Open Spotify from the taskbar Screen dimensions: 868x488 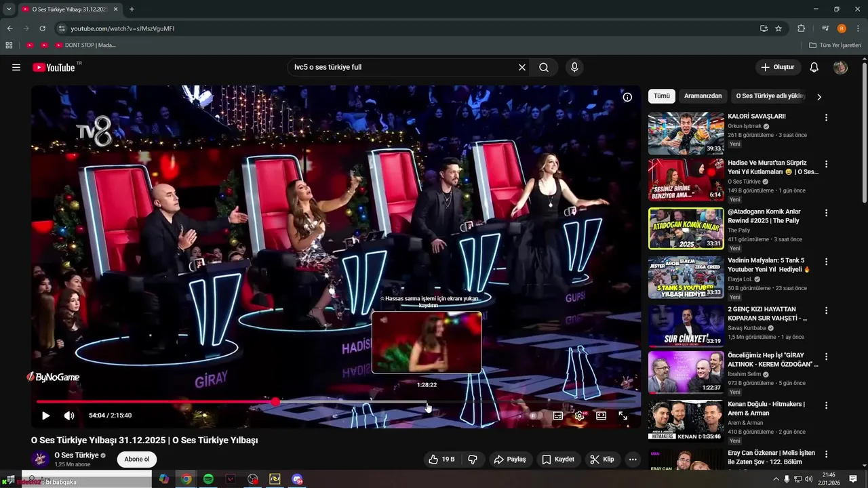point(208,479)
